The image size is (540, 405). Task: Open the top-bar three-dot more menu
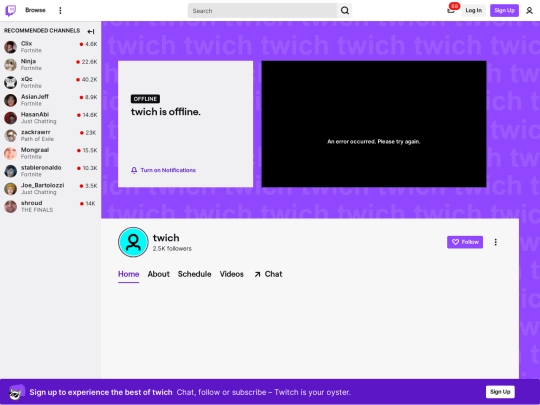click(60, 11)
